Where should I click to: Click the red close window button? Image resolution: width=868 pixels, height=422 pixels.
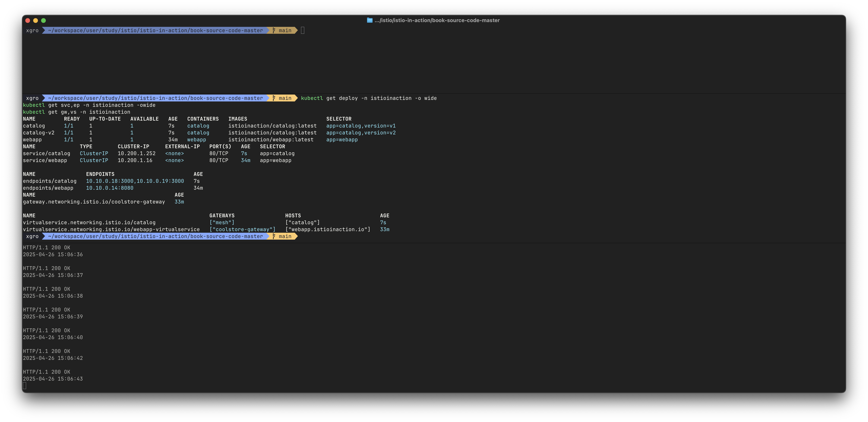tap(28, 21)
